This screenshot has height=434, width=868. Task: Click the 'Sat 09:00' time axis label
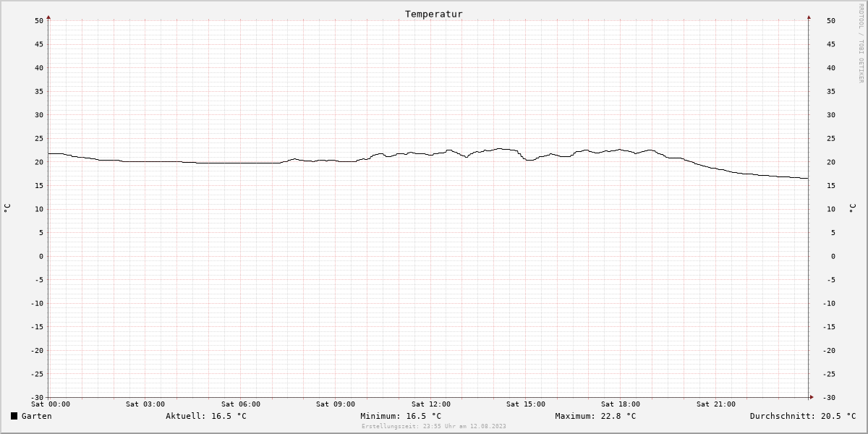[x=336, y=404]
